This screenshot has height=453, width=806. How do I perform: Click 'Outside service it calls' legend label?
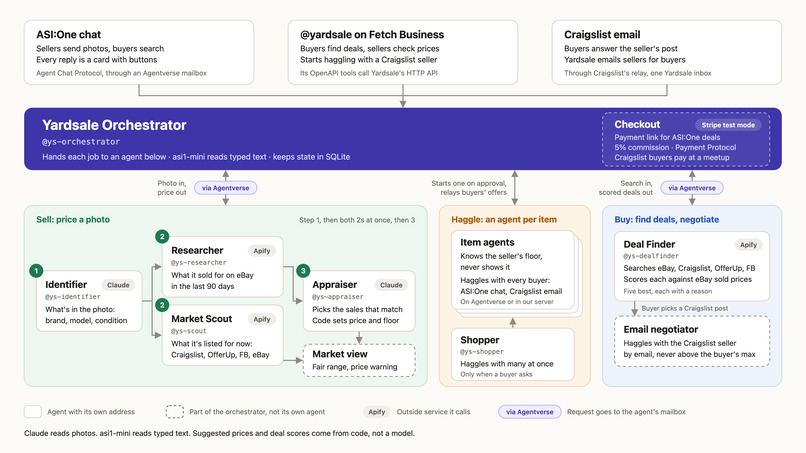[x=433, y=411]
